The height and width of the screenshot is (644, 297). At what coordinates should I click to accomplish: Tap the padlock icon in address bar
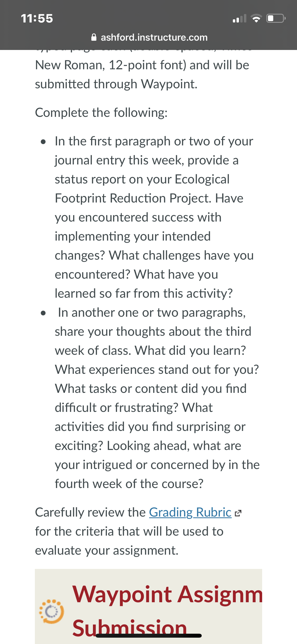tap(94, 37)
